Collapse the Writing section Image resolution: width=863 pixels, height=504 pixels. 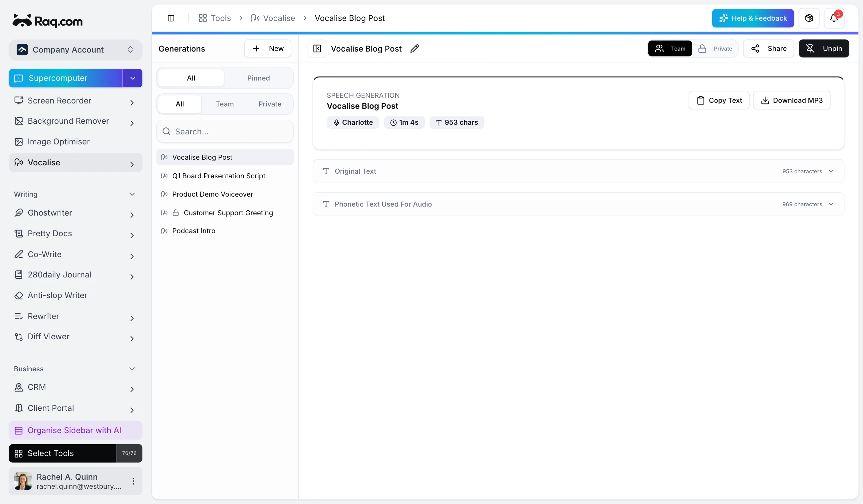(75, 194)
